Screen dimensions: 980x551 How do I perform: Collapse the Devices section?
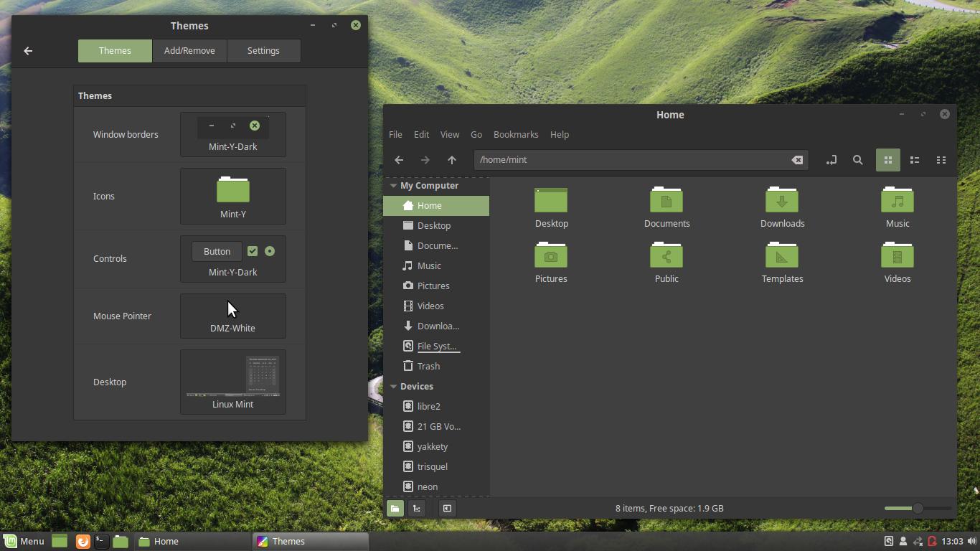(393, 387)
